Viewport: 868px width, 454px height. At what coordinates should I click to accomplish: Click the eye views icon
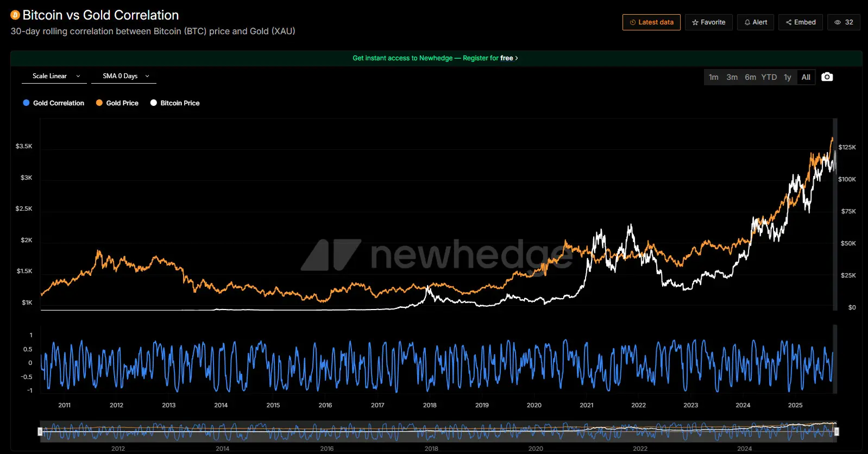coord(838,22)
